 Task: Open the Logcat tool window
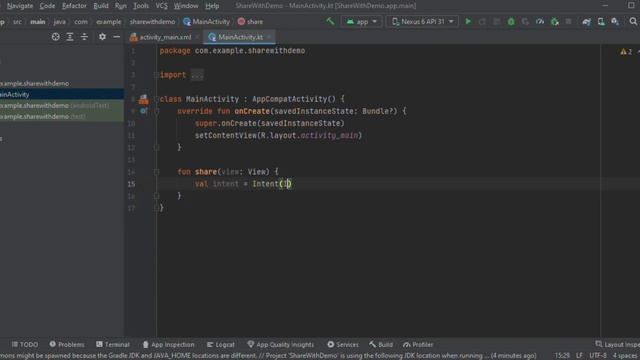coord(220,344)
